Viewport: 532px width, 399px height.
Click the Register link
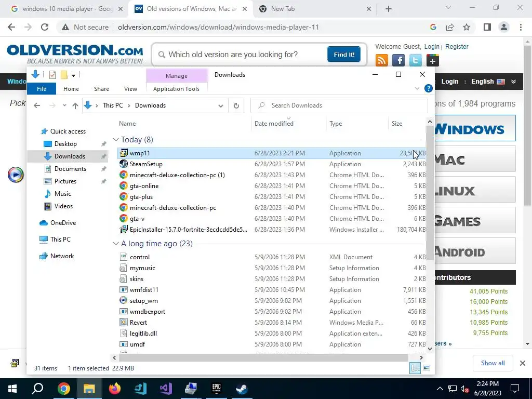(457, 46)
